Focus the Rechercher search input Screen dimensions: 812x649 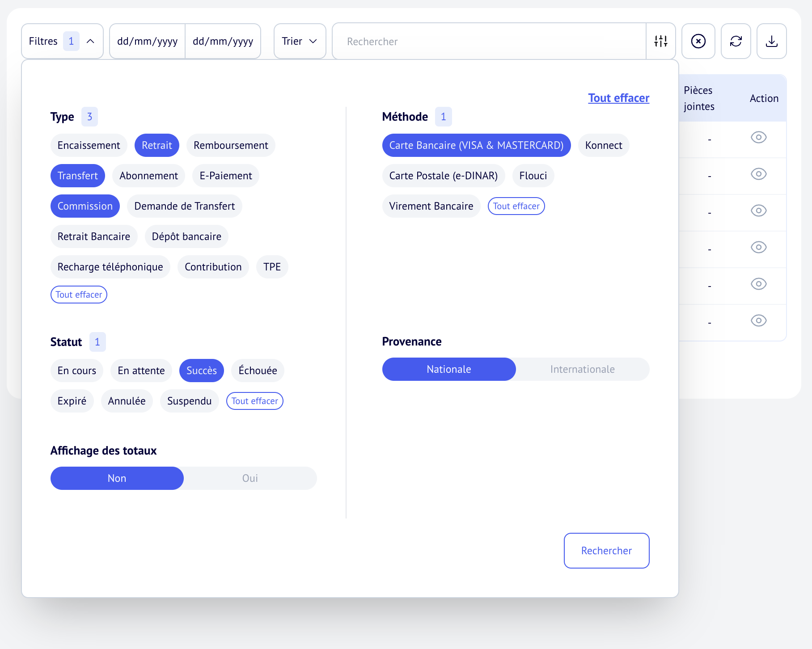pyautogui.click(x=489, y=41)
